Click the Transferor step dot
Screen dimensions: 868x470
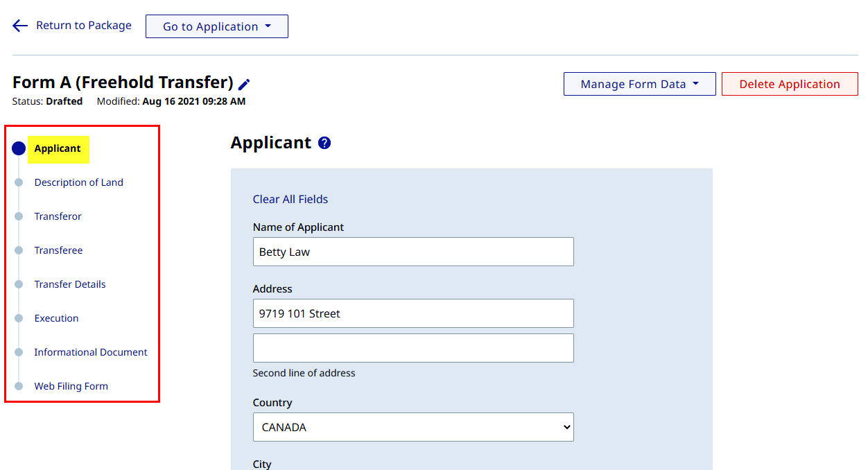(x=19, y=216)
